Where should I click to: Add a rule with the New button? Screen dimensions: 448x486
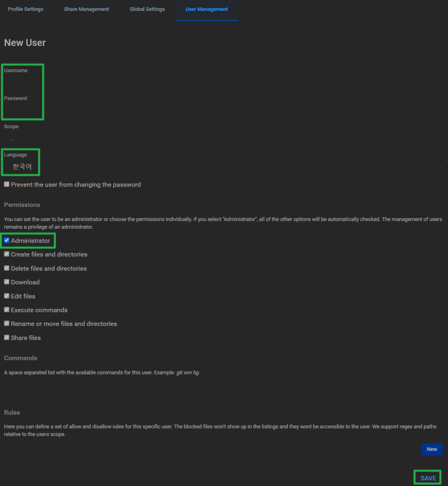pyautogui.click(x=431, y=449)
